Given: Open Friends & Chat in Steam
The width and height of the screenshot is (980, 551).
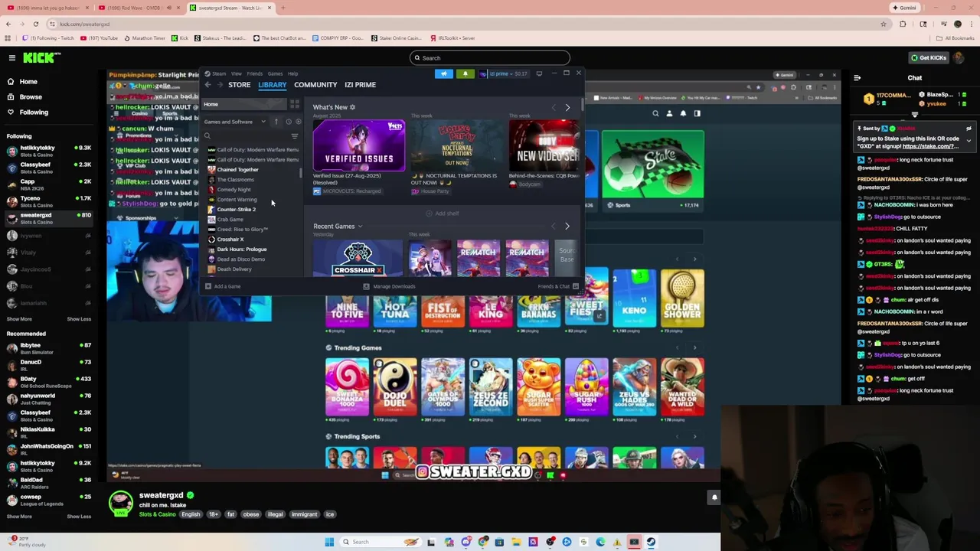Looking at the screenshot, I should click(x=558, y=286).
